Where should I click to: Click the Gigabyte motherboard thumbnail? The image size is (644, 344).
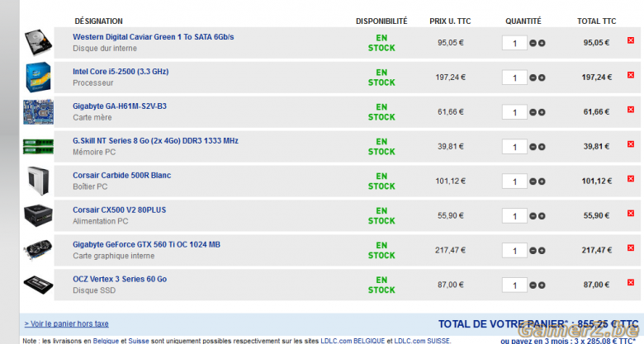click(x=38, y=111)
